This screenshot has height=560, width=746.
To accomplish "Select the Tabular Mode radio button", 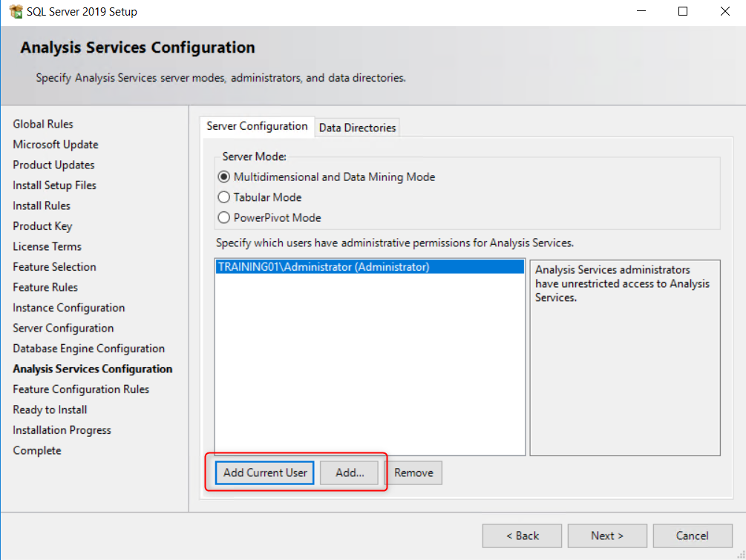I will 223,197.
